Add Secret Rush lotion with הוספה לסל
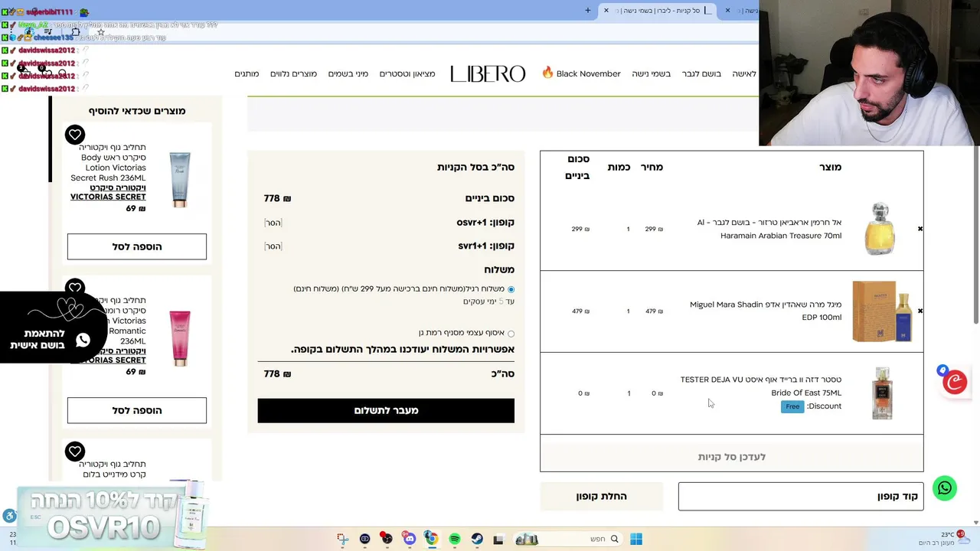The width and height of the screenshot is (980, 551). [137, 246]
